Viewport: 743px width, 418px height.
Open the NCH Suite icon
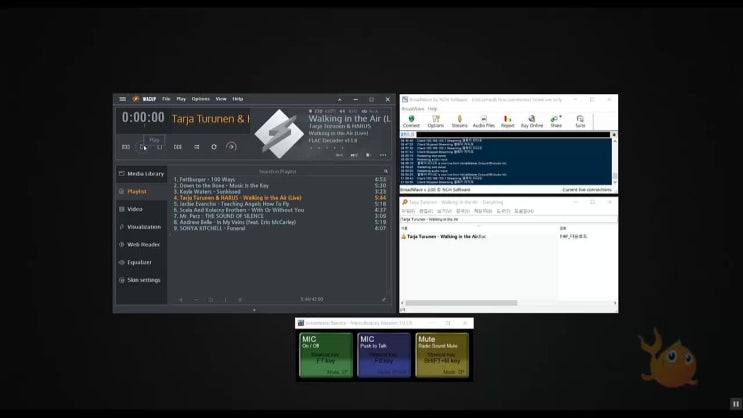pos(580,121)
